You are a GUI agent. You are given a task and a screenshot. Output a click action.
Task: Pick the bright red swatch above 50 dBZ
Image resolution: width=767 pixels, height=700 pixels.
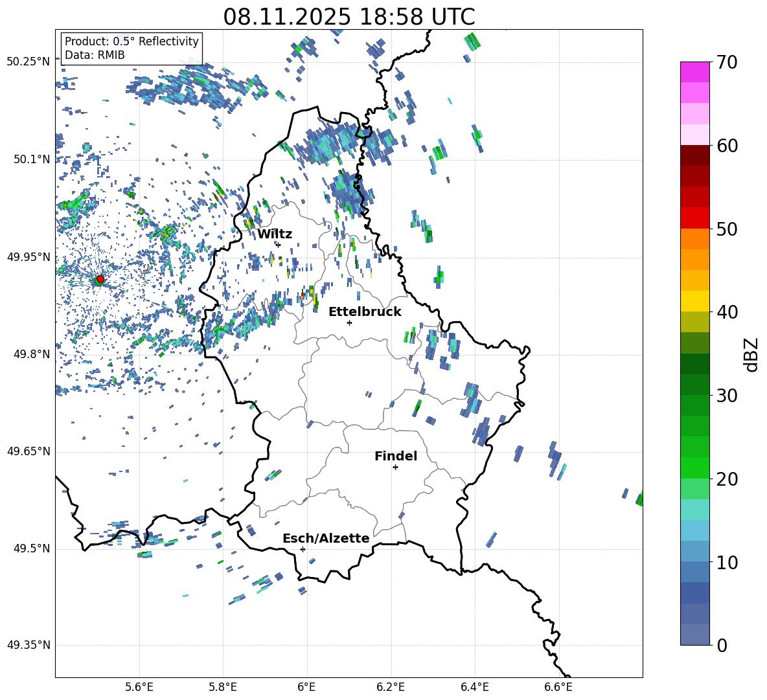695,218
